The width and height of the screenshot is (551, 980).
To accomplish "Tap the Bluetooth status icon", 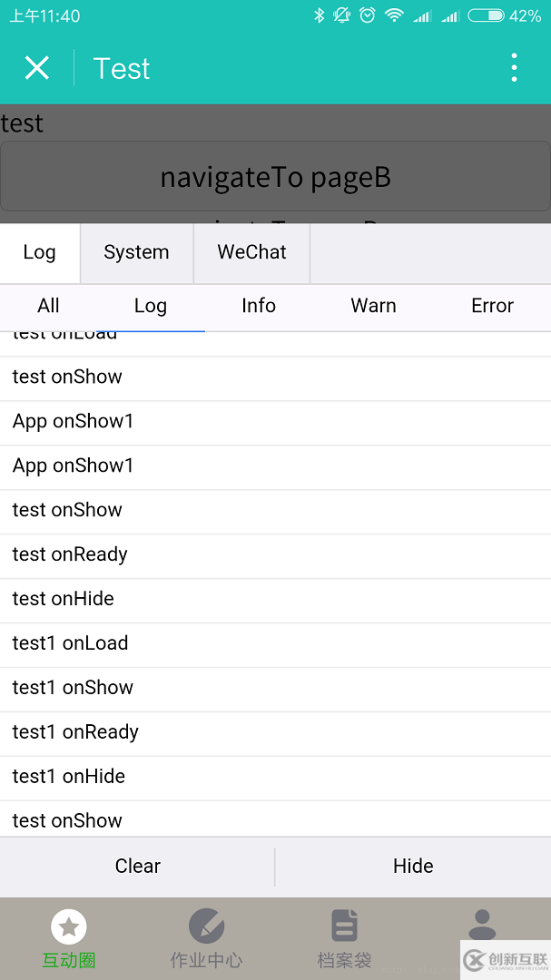I will [319, 15].
